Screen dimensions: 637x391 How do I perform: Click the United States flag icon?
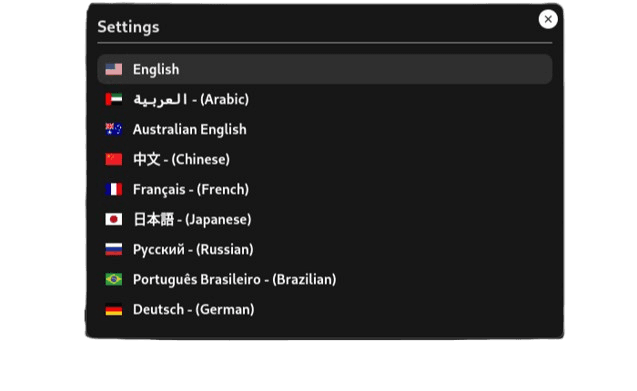pos(114,70)
